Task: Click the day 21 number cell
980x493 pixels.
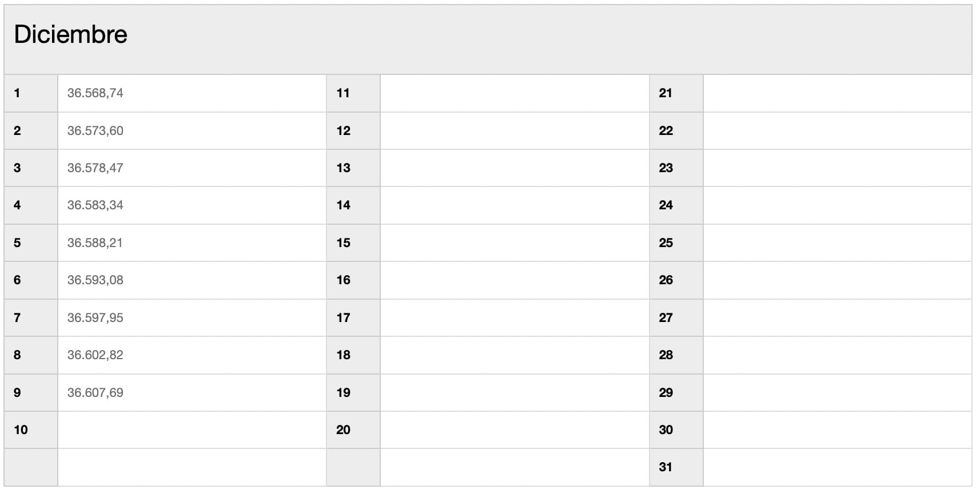Action: coord(666,93)
